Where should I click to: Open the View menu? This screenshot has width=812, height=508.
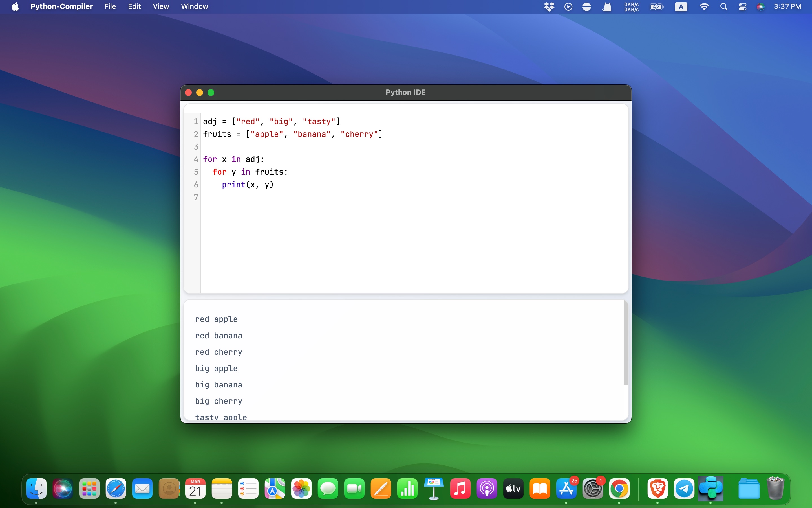point(161,6)
